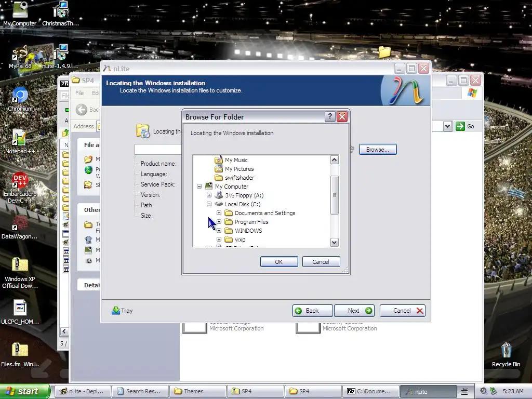Expand wxp folder node
The image size is (532, 399).
point(219,239)
